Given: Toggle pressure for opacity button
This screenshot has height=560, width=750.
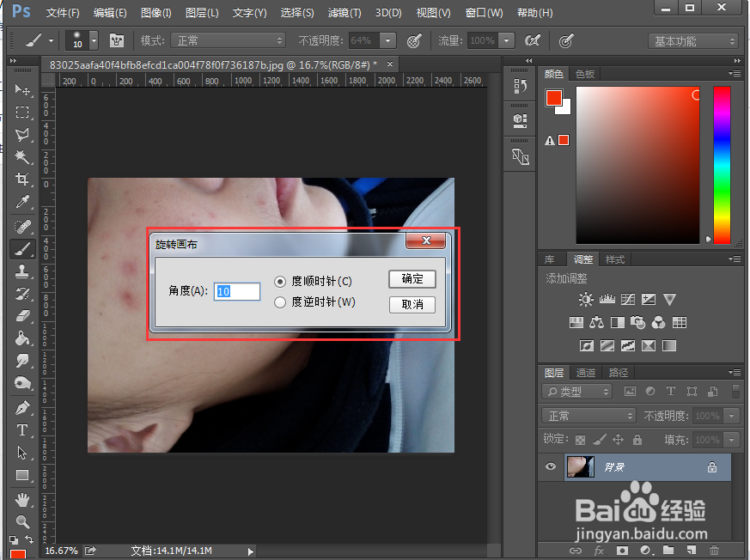Looking at the screenshot, I should pos(414,40).
